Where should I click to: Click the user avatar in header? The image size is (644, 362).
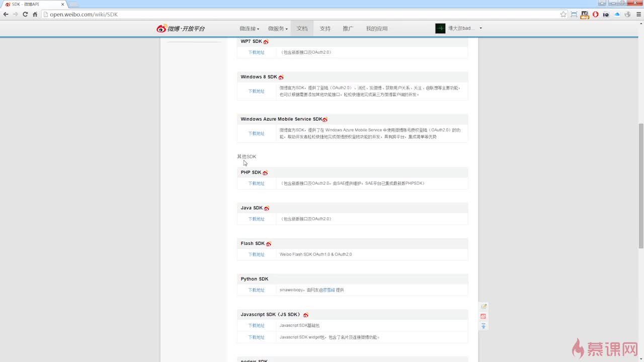tap(440, 29)
